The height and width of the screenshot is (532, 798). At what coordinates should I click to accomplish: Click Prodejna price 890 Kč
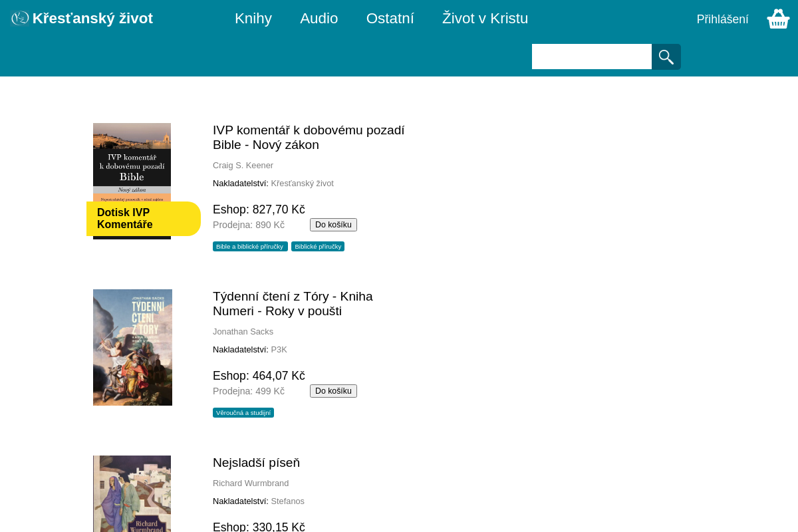(x=249, y=225)
